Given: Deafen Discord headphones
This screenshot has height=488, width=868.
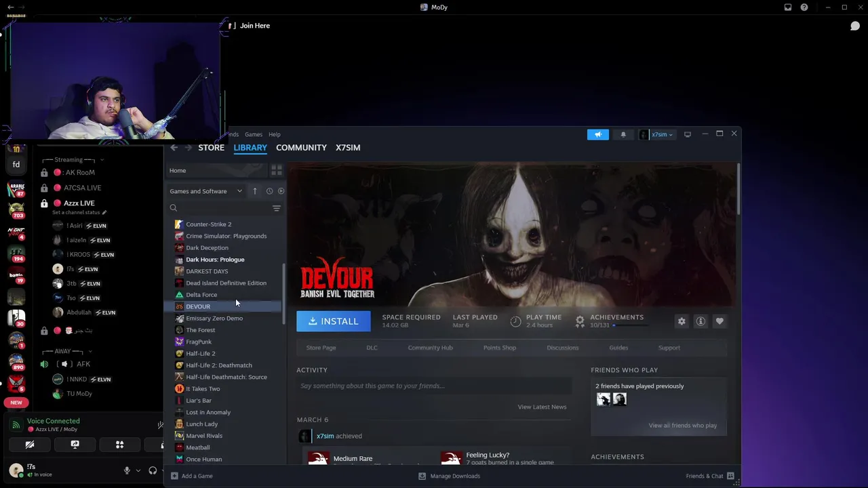Looking at the screenshot, I should tap(153, 470).
